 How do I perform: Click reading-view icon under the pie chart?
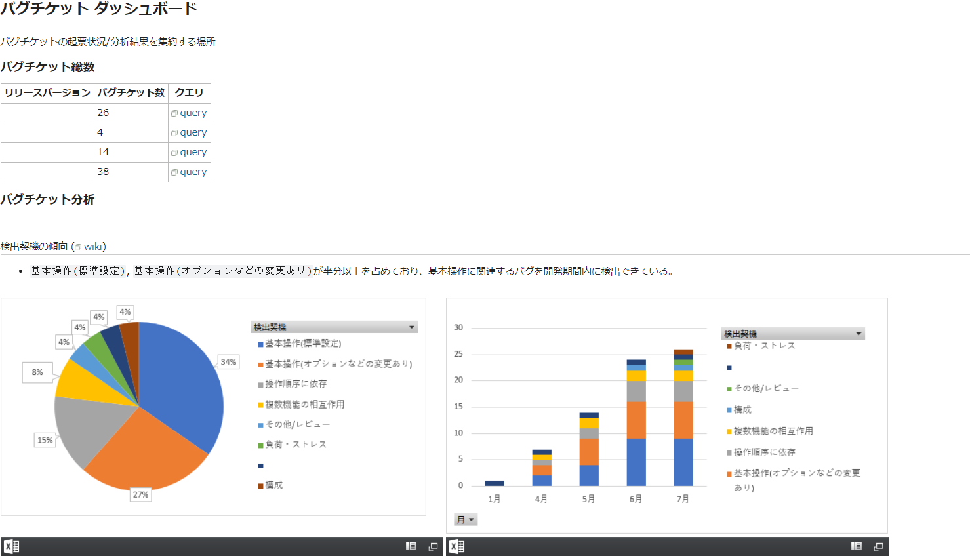point(411,546)
